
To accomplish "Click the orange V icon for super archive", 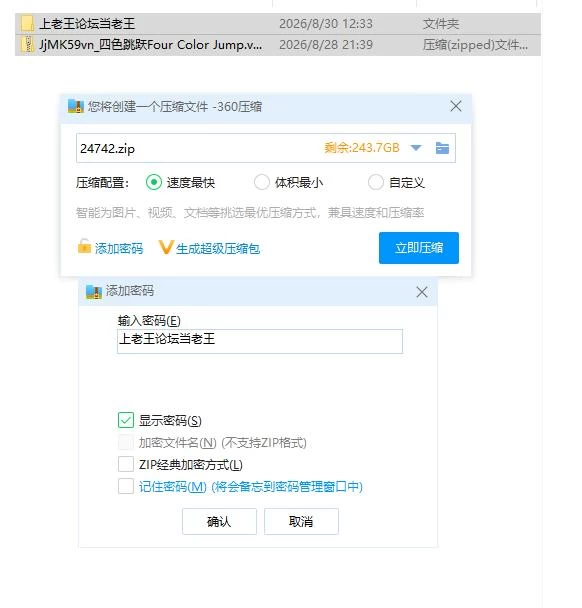I will click(x=166, y=247).
